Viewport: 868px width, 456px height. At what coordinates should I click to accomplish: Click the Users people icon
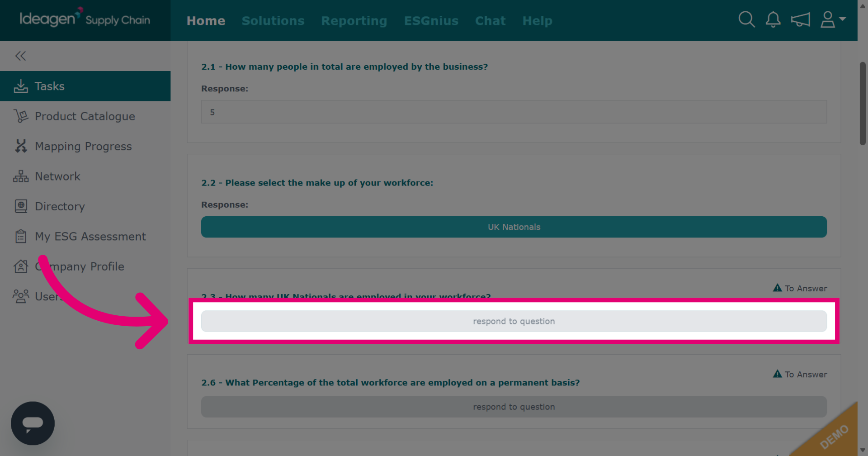[21, 296]
